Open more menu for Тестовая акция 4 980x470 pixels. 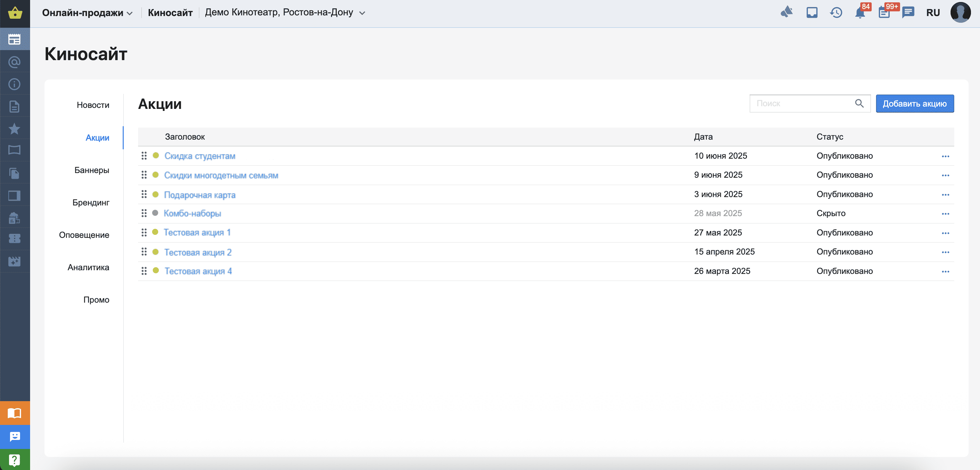pyautogui.click(x=945, y=271)
